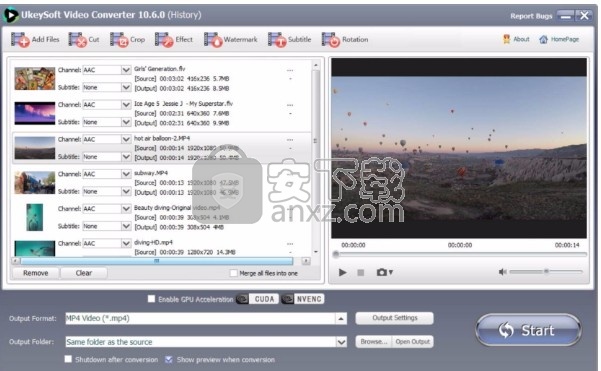The height and width of the screenshot is (371, 601).
Task: Click the Browse... button
Action: (x=374, y=341)
